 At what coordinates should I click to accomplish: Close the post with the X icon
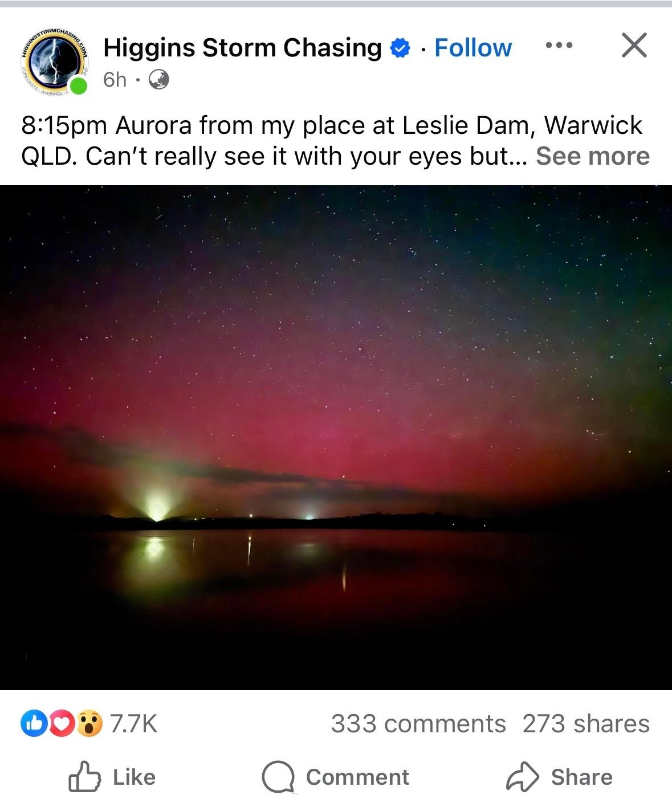point(634,45)
